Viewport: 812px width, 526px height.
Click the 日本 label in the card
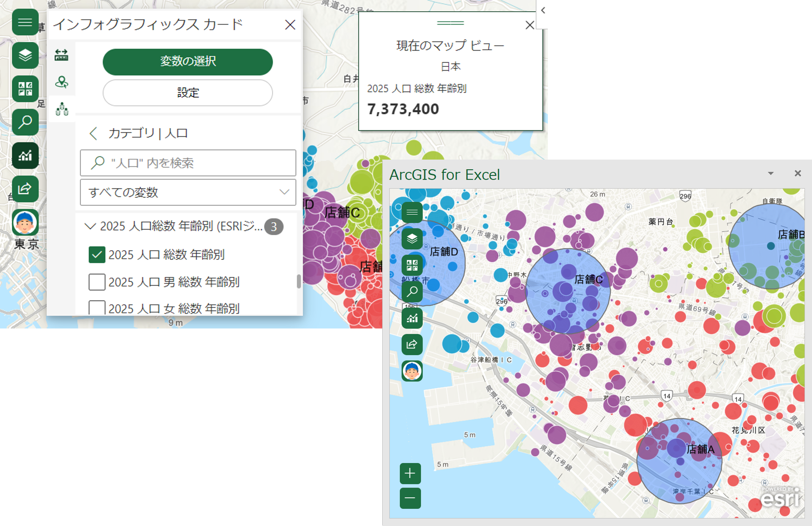451,67
